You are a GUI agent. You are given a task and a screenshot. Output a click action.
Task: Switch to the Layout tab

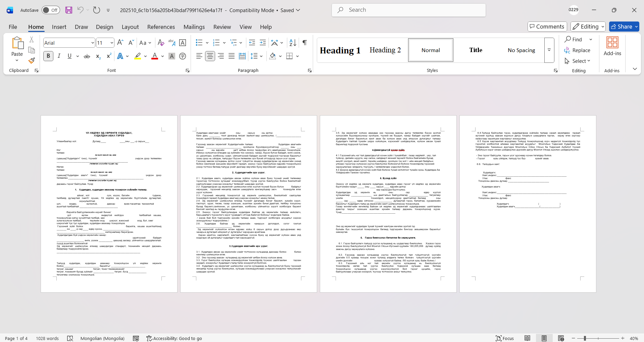tap(130, 27)
